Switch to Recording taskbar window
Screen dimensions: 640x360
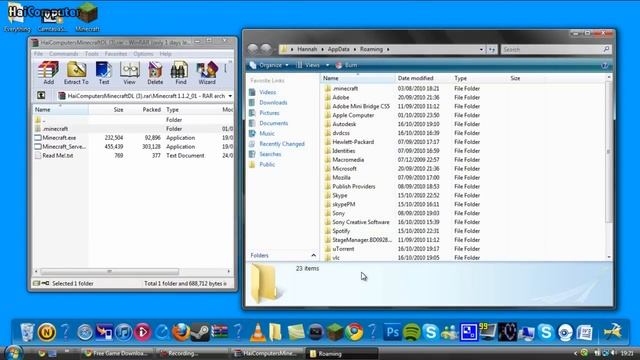coord(192,353)
